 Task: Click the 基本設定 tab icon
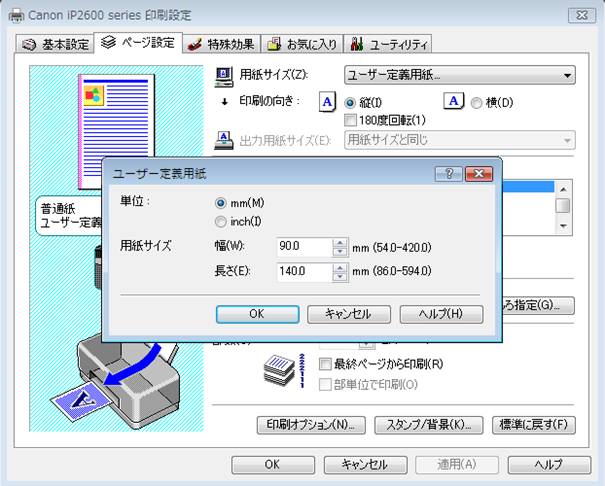29,45
